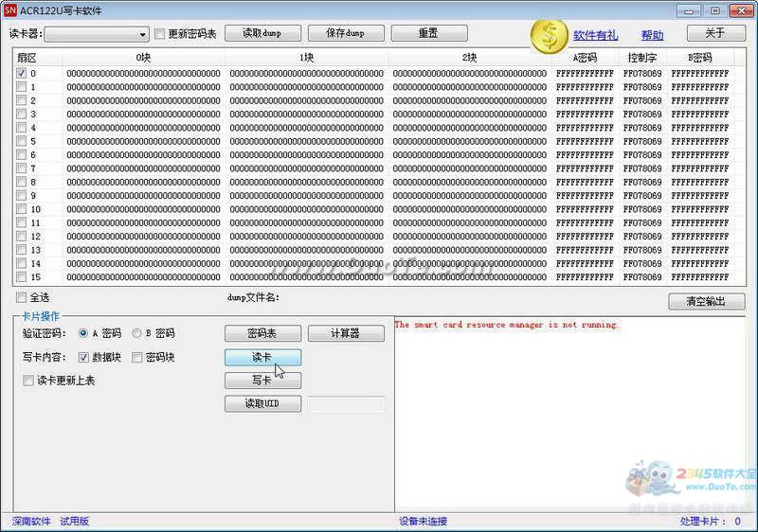Check the sector 7 checkbox
The image size is (758, 532).
[21, 168]
